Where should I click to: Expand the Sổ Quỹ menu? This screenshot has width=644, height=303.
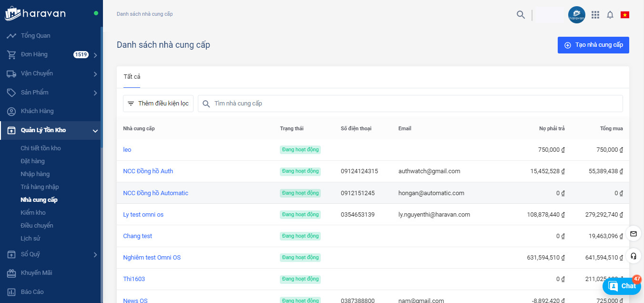tap(95, 255)
